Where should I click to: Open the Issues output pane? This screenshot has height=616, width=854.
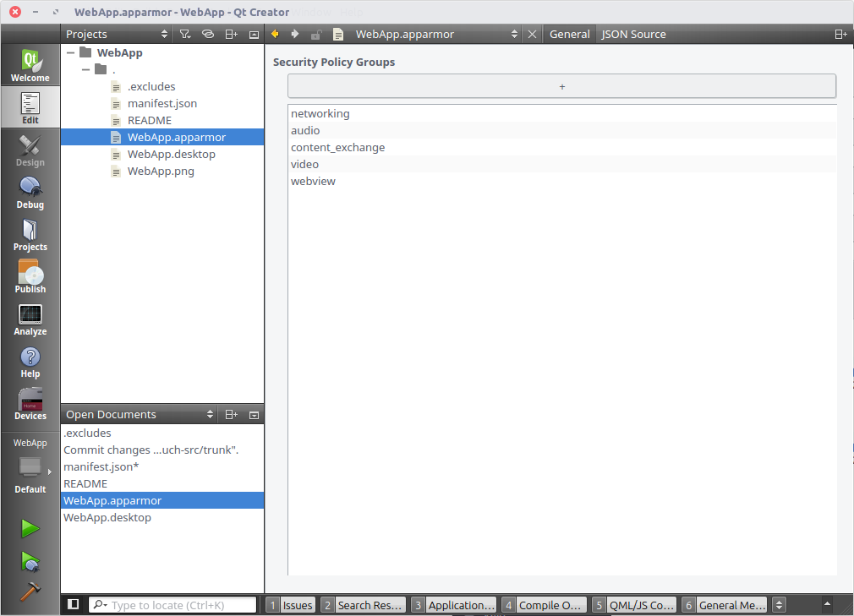[x=291, y=605]
